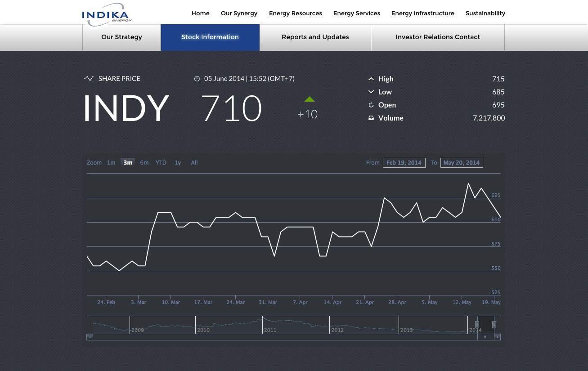Screen dimensions: 588x371
Task: Set chart zoom to YTD
Action: click(x=161, y=163)
